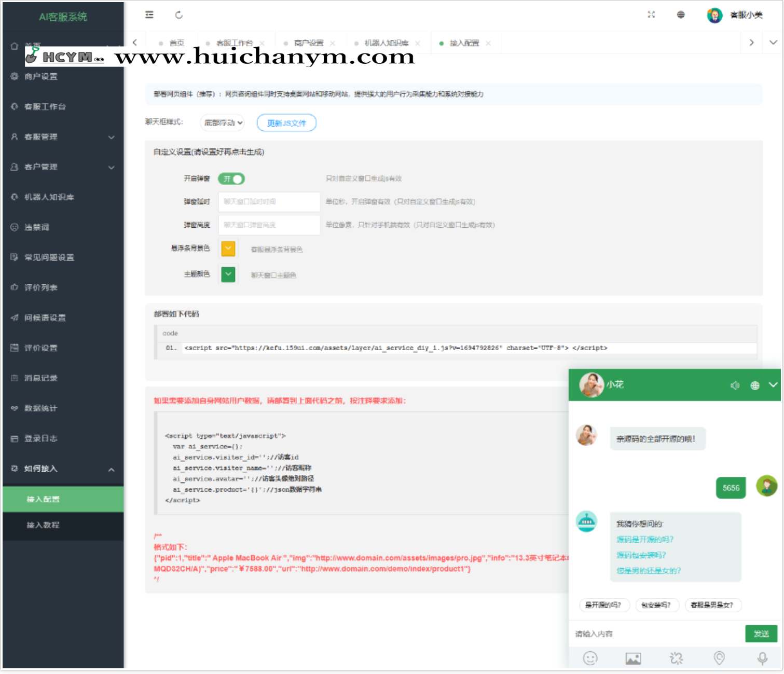Expand the 客户管理 sidebar menu

63,167
